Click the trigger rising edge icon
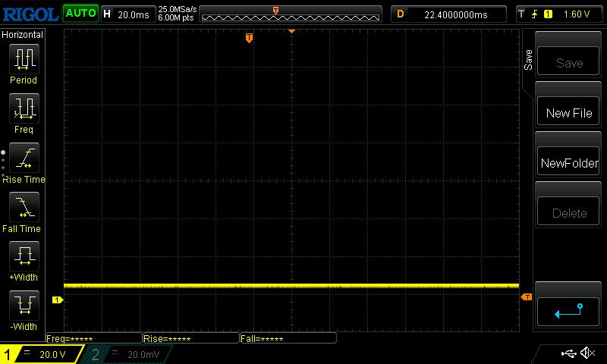Image resolution: width=607 pixels, height=364 pixels. click(534, 14)
